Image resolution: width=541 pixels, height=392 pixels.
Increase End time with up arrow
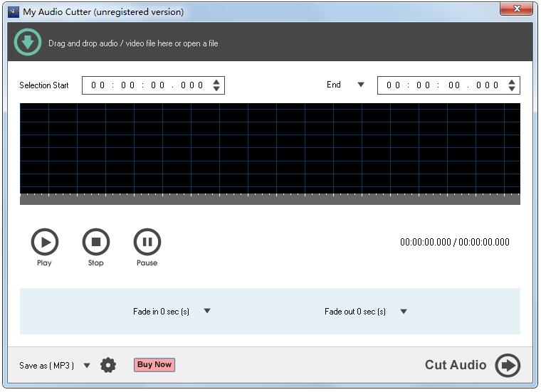point(512,82)
